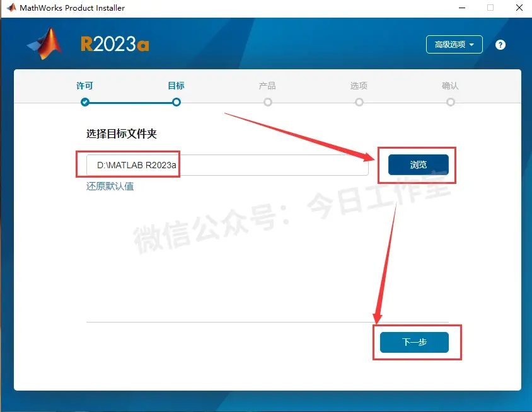This screenshot has width=532, height=412.
Task: Click the 还原默认值 restore default link
Action: click(x=110, y=186)
